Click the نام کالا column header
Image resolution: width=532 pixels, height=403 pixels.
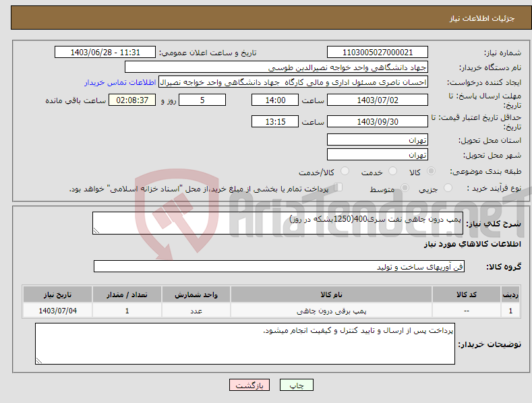point(331,294)
